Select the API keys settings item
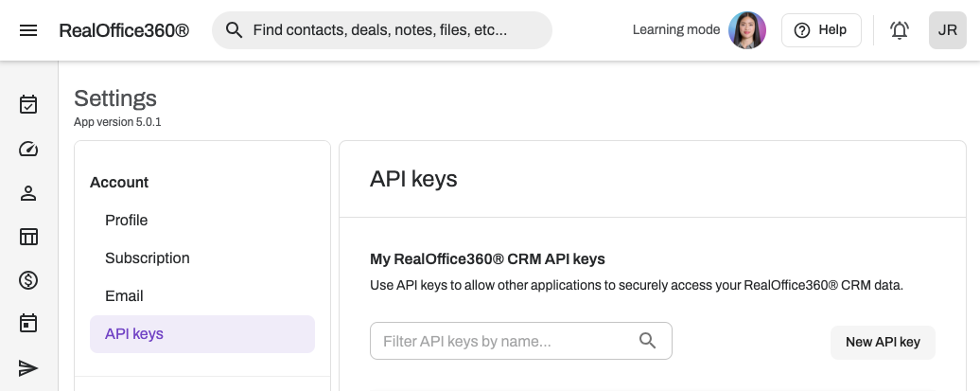This screenshot has width=980, height=391. (x=134, y=334)
